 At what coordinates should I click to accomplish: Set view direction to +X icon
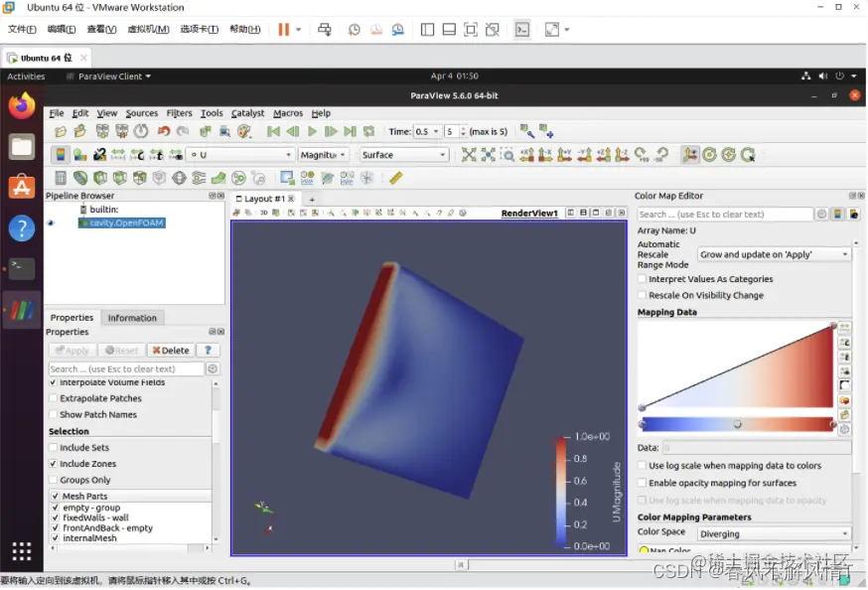(x=526, y=155)
